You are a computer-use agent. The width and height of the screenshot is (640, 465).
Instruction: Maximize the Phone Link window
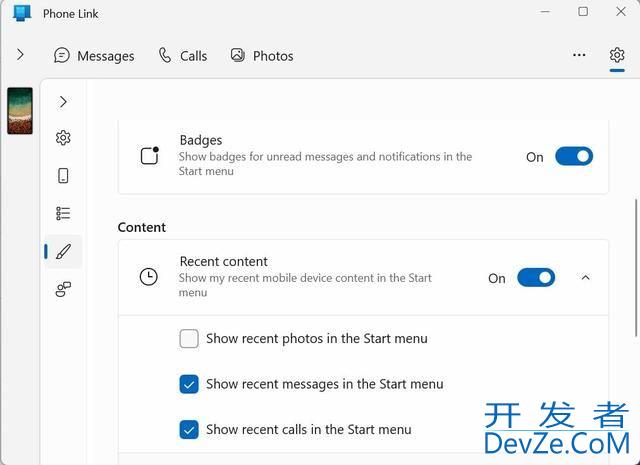tap(583, 11)
